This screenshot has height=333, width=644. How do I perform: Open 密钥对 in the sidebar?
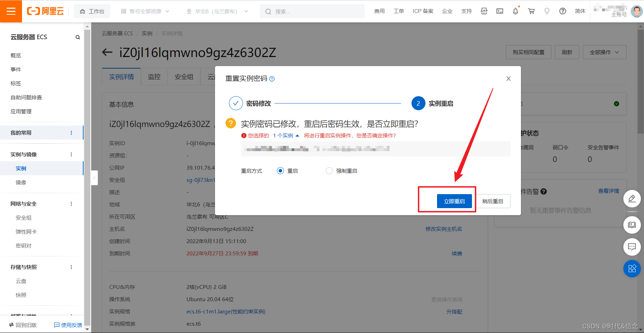click(x=23, y=246)
